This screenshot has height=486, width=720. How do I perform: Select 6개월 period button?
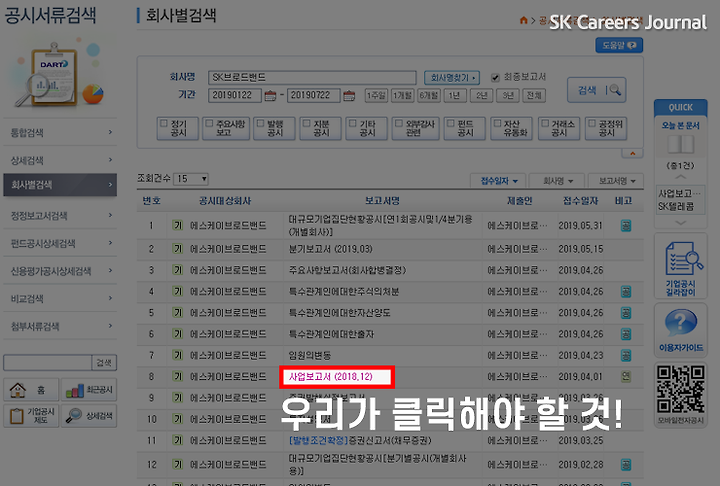point(428,96)
